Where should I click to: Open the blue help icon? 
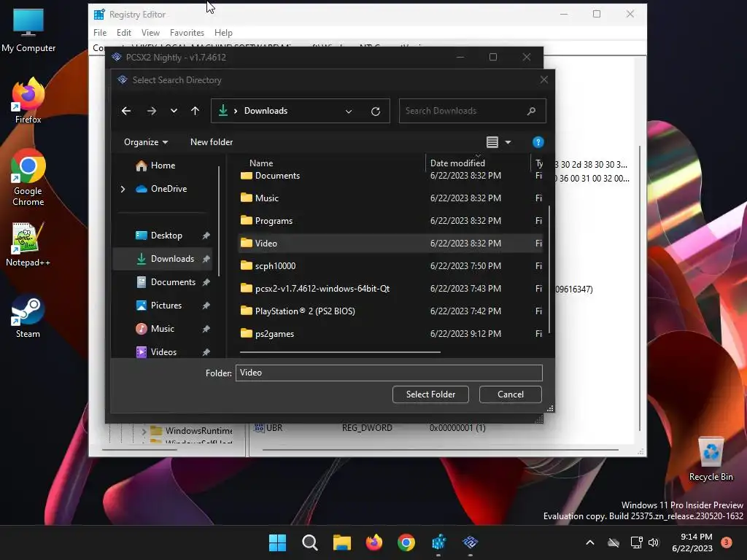[538, 142]
